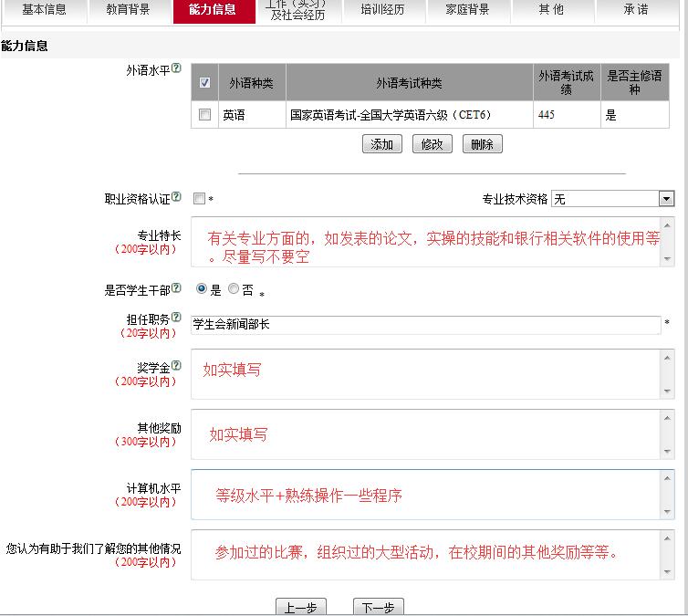Switch to the 家庭背景 tab
Image resolution: width=688 pixels, height=616 pixels.
pyautogui.click(x=467, y=10)
